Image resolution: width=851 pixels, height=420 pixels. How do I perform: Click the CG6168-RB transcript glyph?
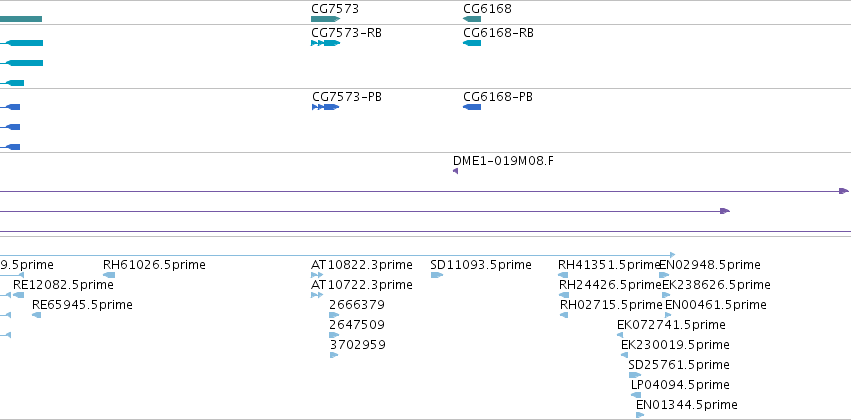point(472,43)
